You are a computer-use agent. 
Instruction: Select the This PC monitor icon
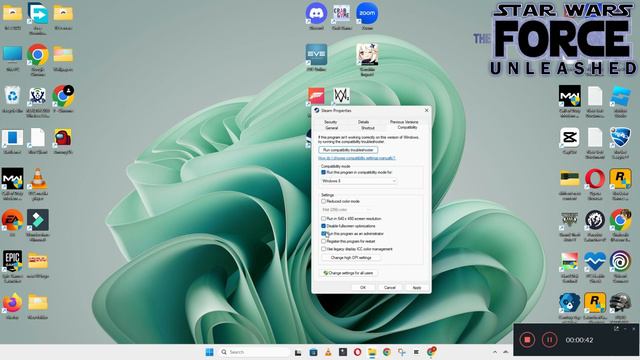pos(12,55)
